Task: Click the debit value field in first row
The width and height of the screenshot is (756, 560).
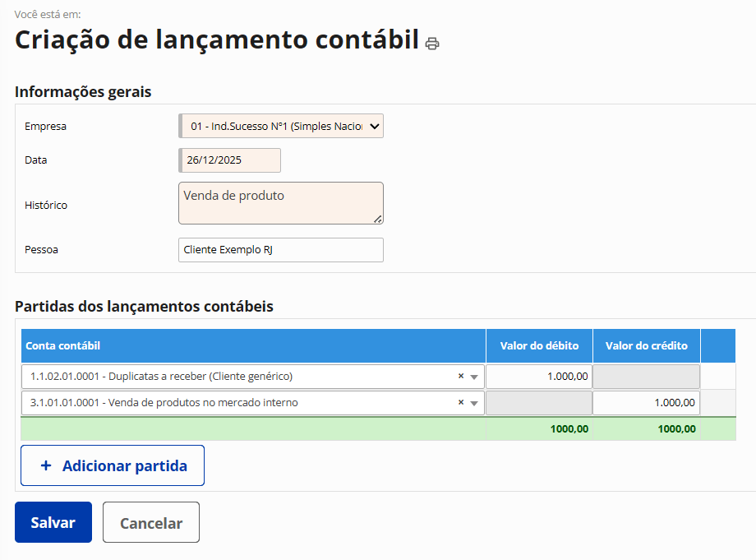Action: (x=539, y=377)
